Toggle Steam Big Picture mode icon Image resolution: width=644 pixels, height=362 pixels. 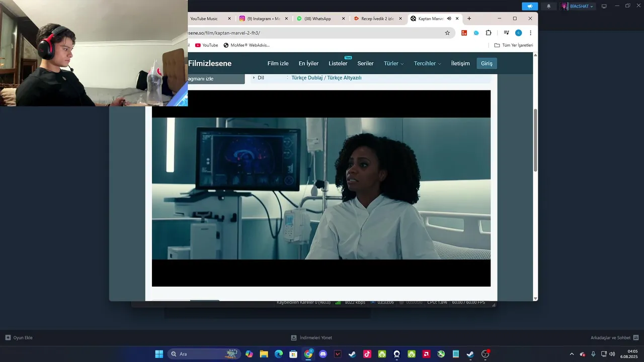pos(604,6)
